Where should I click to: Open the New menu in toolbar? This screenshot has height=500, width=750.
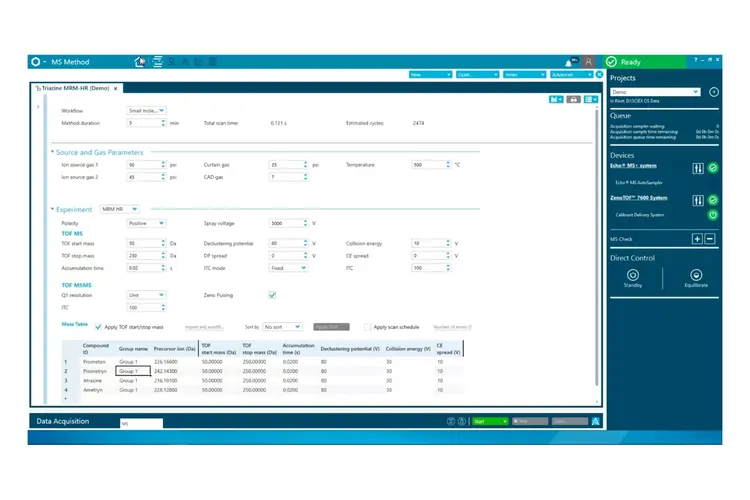click(x=430, y=75)
